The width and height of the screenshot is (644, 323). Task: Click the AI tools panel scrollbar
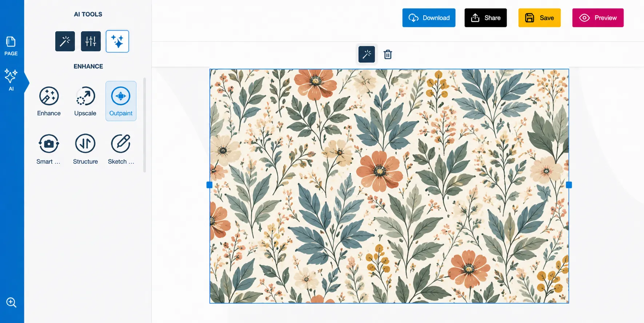145,125
